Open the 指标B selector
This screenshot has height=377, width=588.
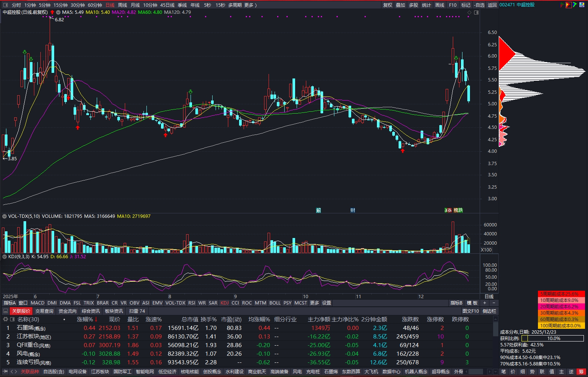click(x=457, y=303)
